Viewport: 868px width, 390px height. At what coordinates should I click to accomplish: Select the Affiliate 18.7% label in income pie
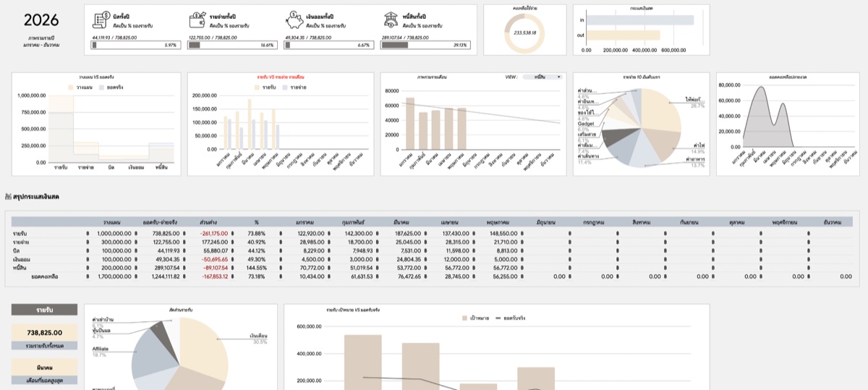(100, 351)
